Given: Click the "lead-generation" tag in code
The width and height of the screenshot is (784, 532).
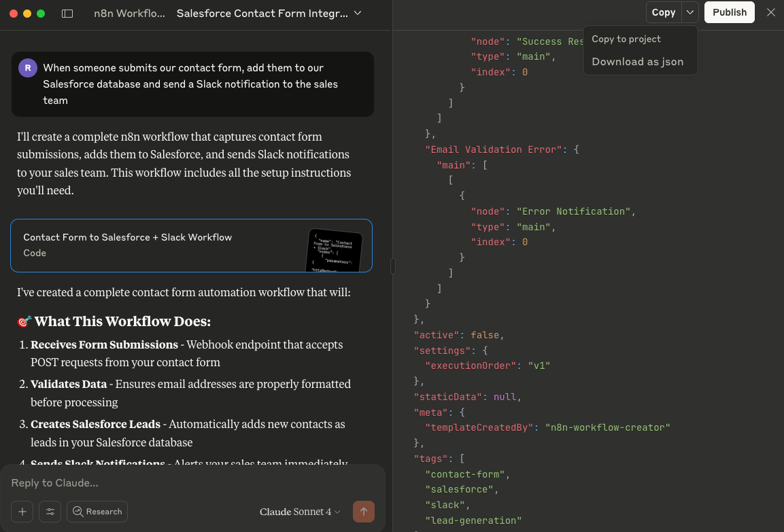Looking at the screenshot, I should pyautogui.click(x=473, y=520).
